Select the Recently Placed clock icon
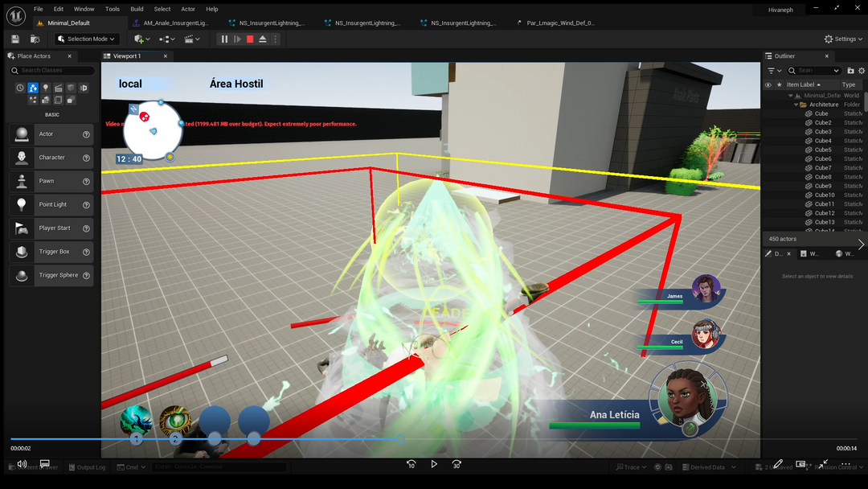Screen dimensions: 868x489 [x=20, y=88]
